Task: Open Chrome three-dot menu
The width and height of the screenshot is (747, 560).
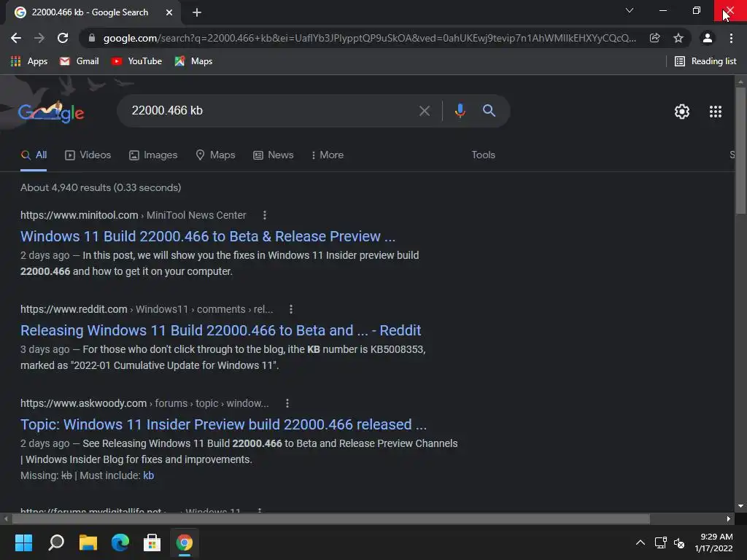Action: (x=731, y=38)
